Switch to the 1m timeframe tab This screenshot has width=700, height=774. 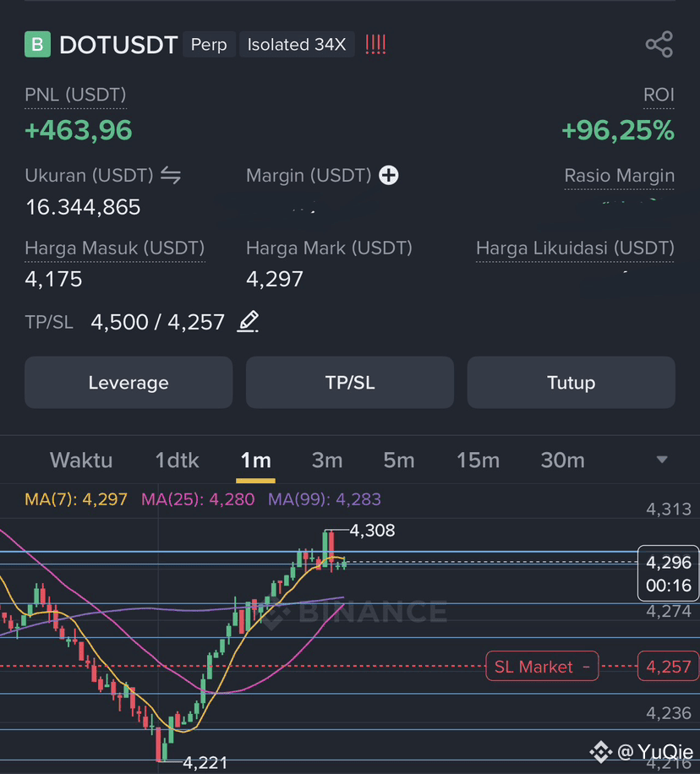[255, 461]
